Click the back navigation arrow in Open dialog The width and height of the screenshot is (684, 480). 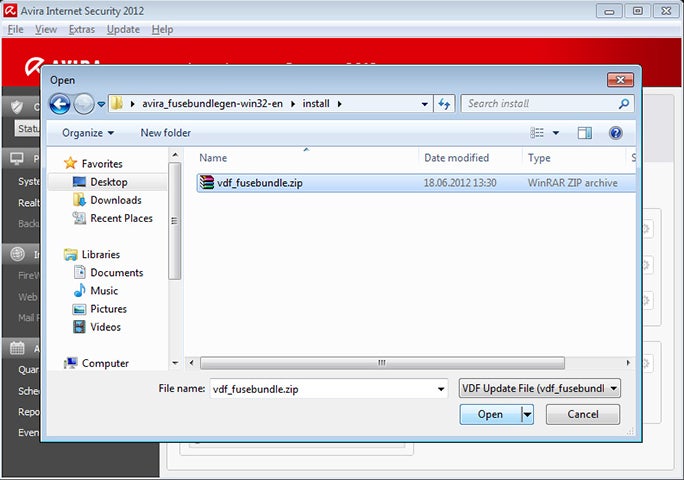tap(60, 104)
